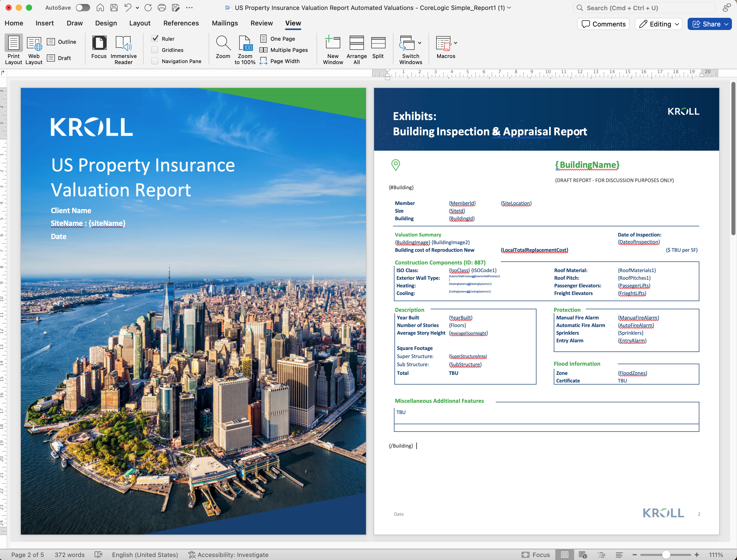Open the Editing mode dropdown
This screenshot has width=737, height=560.
(658, 24)
